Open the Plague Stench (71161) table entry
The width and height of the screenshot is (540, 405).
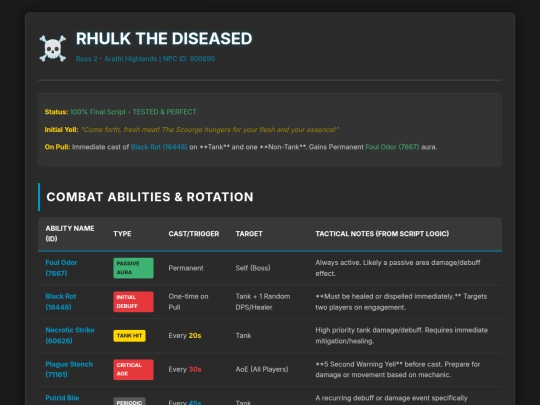pyautogui.click(x=69, y=370)
